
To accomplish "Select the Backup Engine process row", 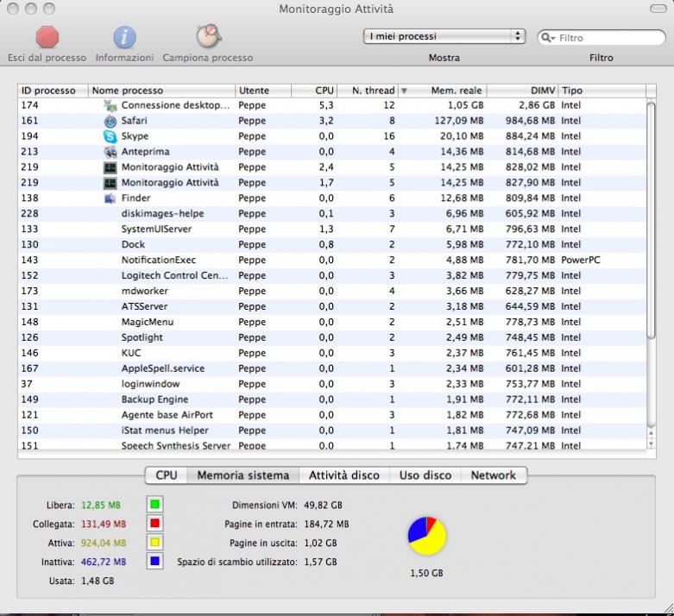I will pyautogui.click(x=332, y=399).
